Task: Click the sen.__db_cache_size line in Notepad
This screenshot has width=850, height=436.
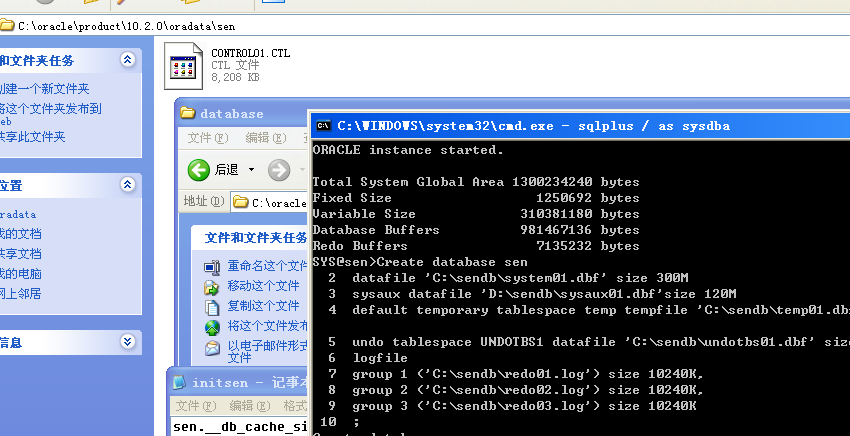Action: [240, 427]
